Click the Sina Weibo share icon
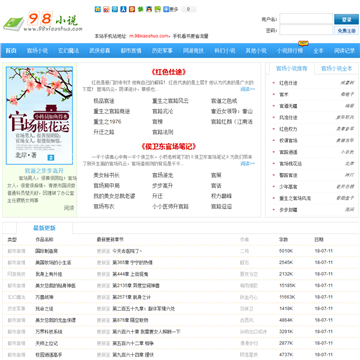 (106, 9)
